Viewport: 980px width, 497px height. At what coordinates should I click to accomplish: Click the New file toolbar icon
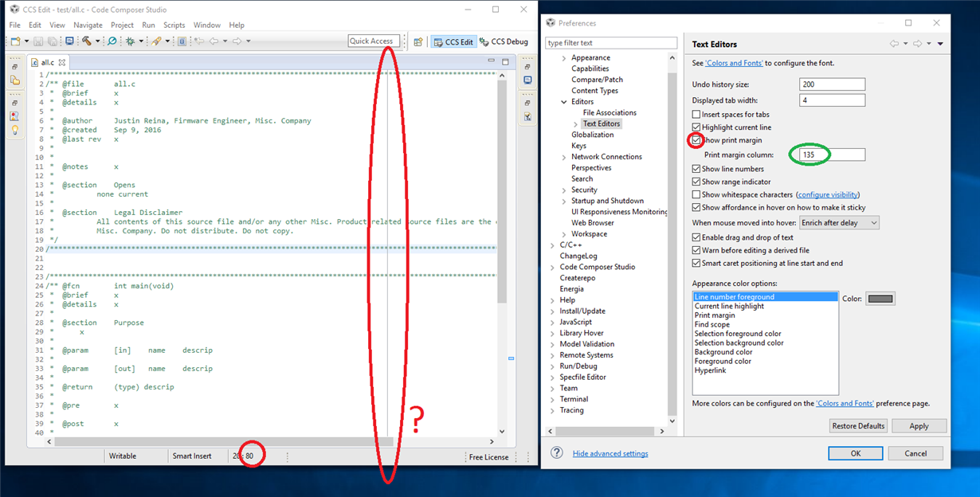pos(15,41)
